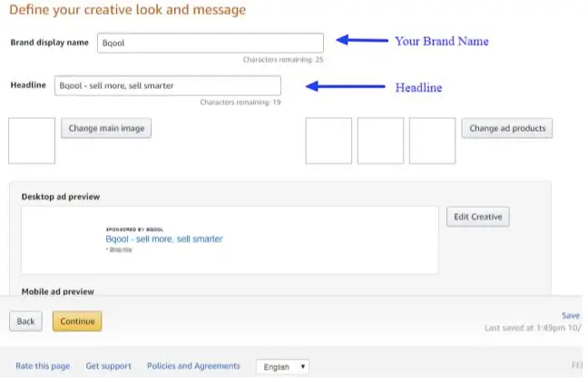Click the 'Last saved at' status text
588x382 pixels.
(x=533, y=328)
